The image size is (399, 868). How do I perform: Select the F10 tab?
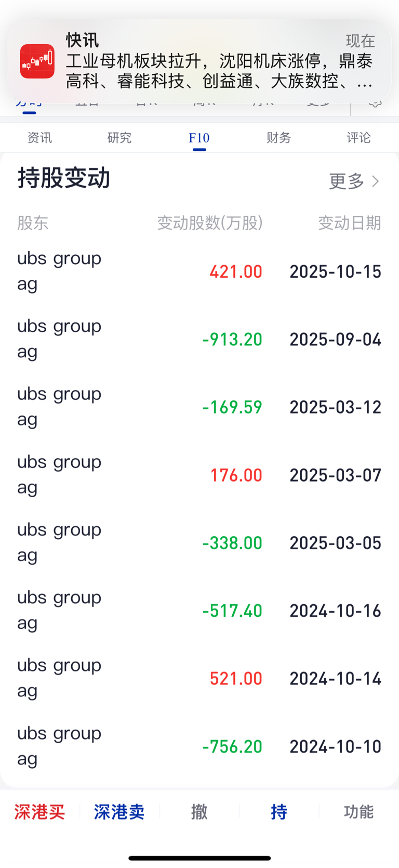pyautogui.click(x=199, y=138)
